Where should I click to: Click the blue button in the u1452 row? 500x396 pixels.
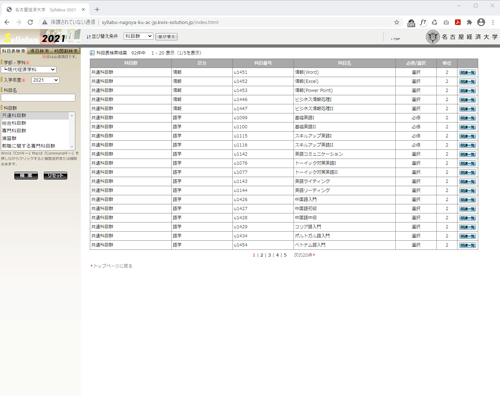[467, 82]
